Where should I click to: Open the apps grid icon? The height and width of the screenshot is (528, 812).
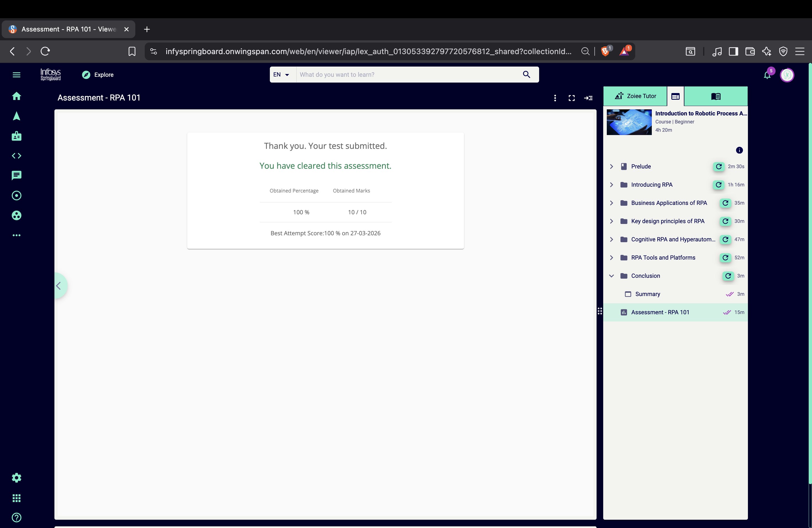pos(16,498)
